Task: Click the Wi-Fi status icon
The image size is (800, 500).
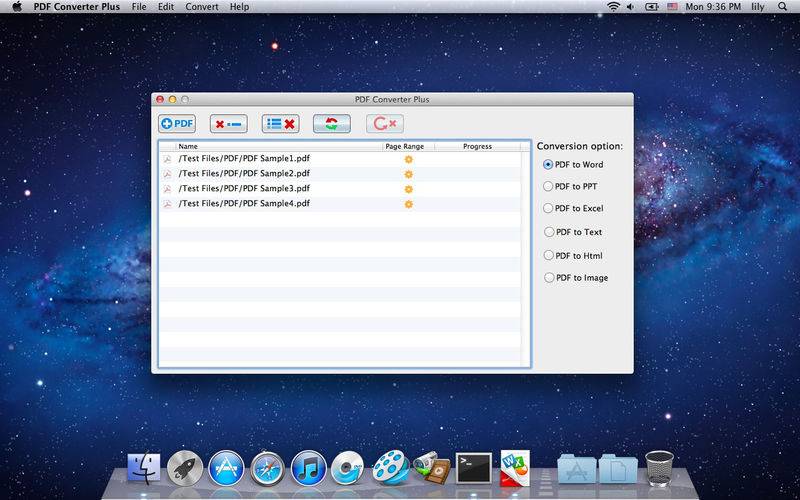Action: (613, 7)
